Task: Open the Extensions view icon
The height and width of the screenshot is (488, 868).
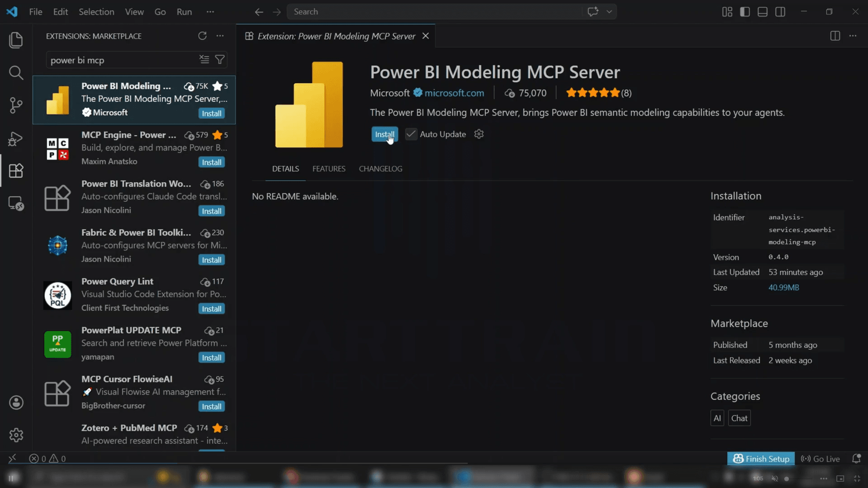Action: [x=16, y=171]
